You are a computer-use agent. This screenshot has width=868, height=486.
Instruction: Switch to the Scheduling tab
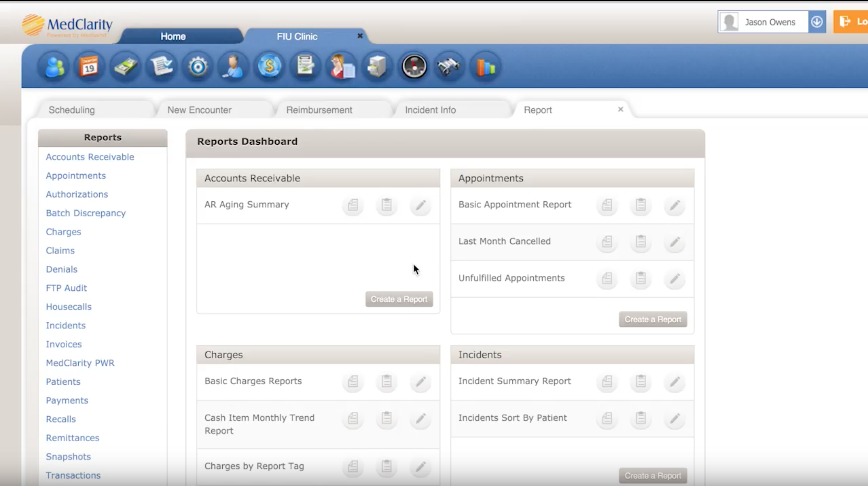point(72,110)
